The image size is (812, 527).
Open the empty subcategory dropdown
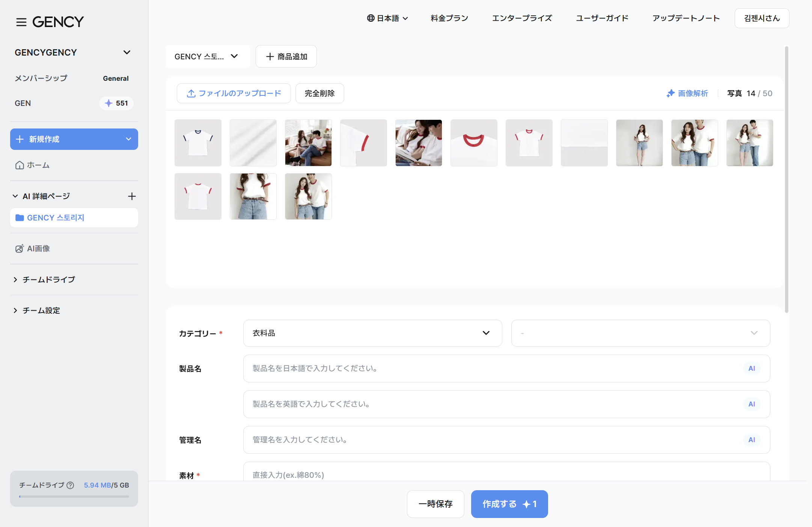click(x=640, y=333)
